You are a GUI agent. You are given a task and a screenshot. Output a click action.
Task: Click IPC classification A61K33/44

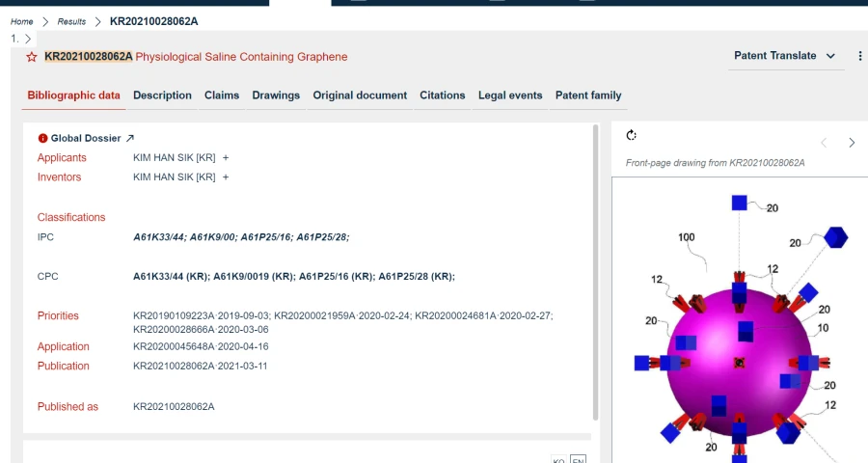click(160, 237)
